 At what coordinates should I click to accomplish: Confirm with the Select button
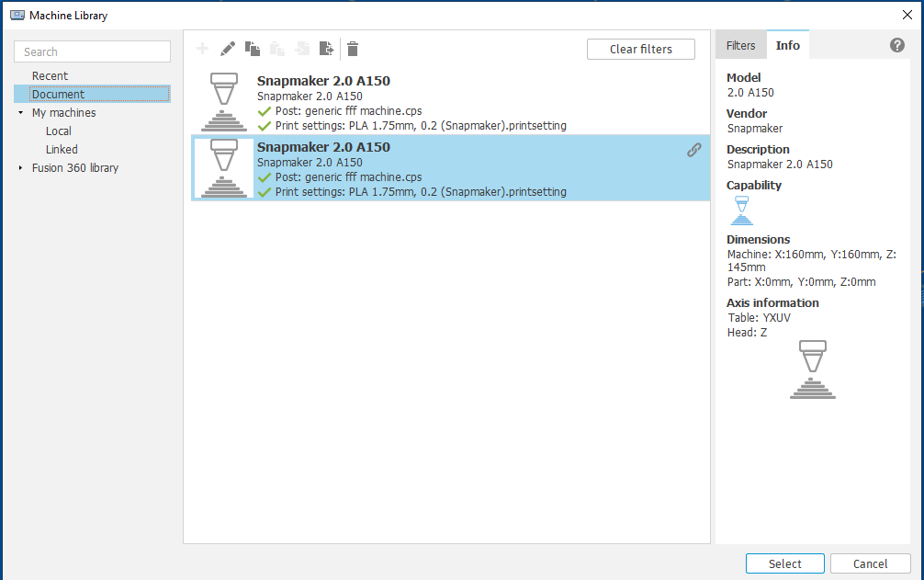pos(785,564)
